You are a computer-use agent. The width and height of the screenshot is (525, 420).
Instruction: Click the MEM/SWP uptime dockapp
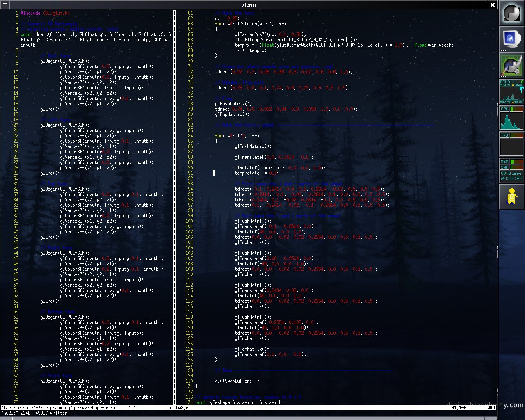point(511,170)
